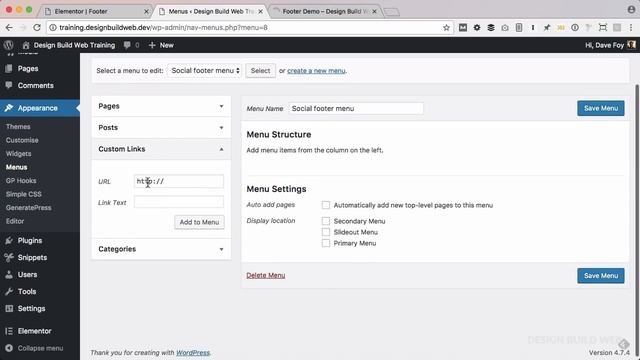Viewport: 640px width, 360px height.
Task: Open Widgets under Appearance
Action: tap(18, 153)
